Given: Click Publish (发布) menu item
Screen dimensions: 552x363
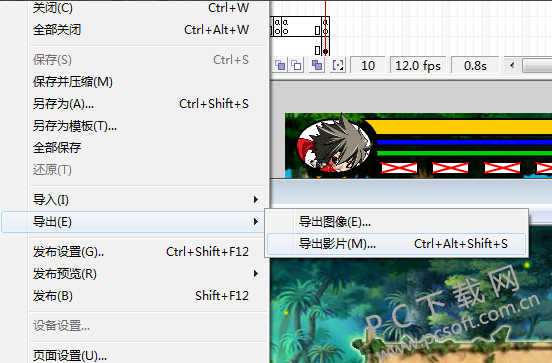Looking at the screenshot, I should [136, 295].
